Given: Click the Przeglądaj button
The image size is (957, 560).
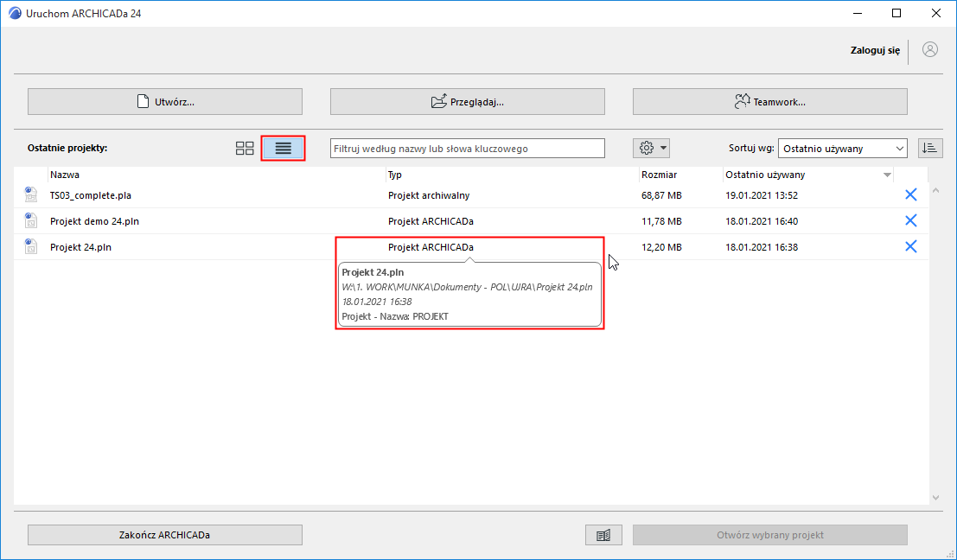Looking at the screenshot, I should (x=468, y=101).
